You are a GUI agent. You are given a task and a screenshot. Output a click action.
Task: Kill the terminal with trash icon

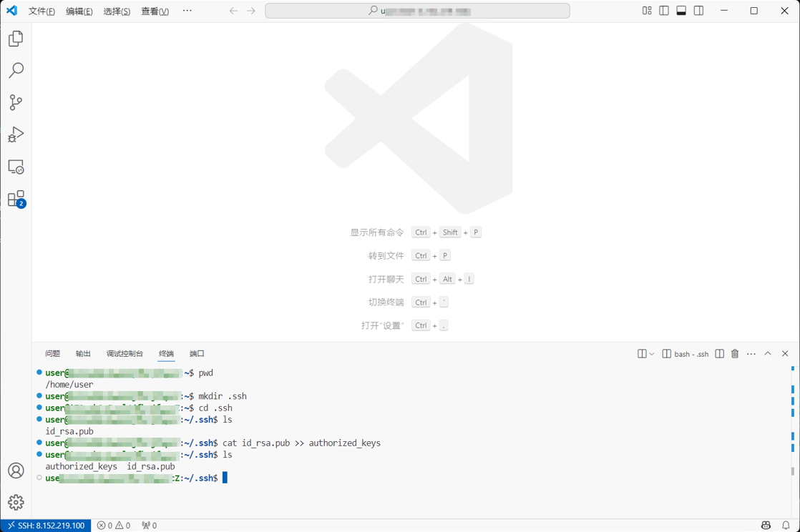(735, 354)
